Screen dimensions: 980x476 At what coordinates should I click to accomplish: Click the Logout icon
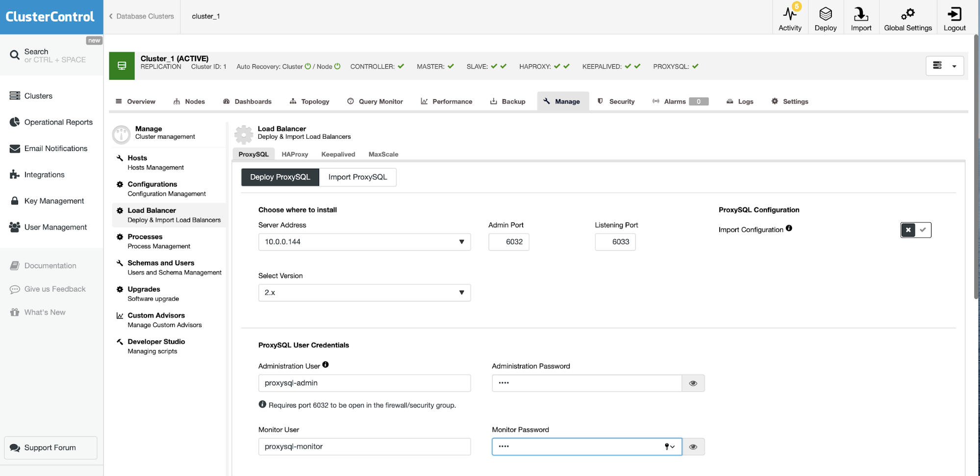(955, 14)
